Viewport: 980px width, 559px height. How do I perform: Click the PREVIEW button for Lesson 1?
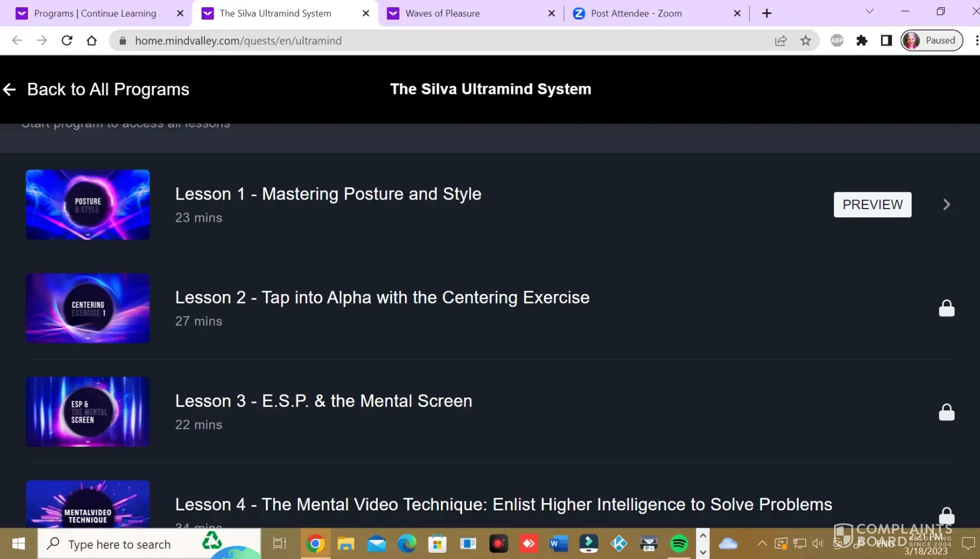(872, 205)
